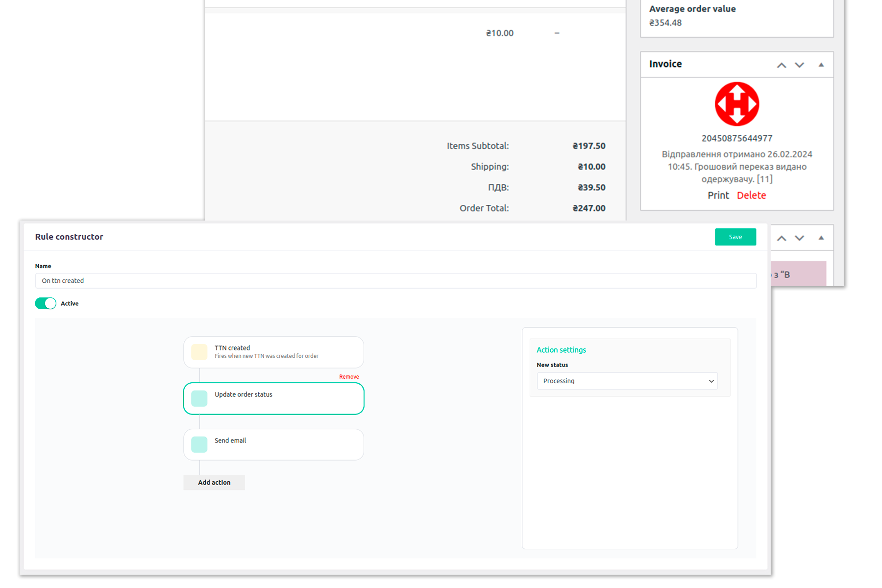
Task: Move lower sidebar panel down with arrow
Action: (x=799, y=238)
